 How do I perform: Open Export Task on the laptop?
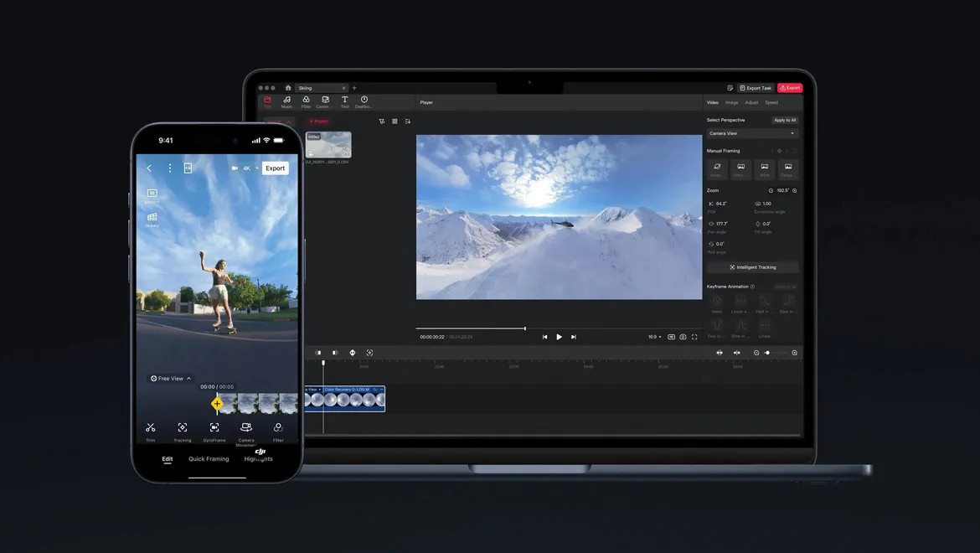(x=756, y=88)
